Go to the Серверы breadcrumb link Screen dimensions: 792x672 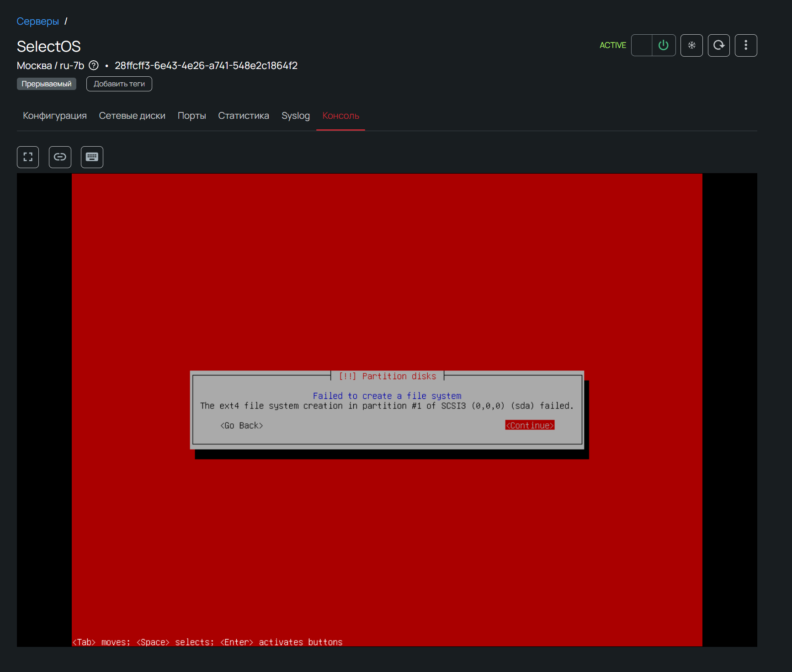(37, 21)
